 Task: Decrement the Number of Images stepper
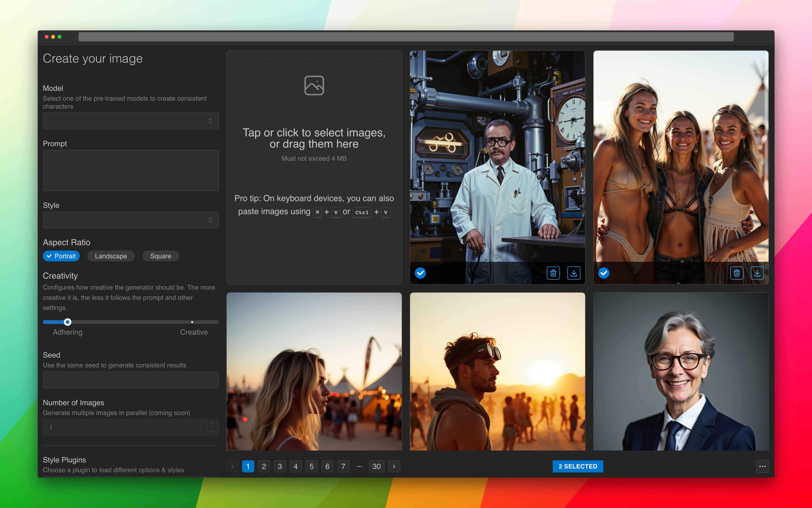pos(213,432)
